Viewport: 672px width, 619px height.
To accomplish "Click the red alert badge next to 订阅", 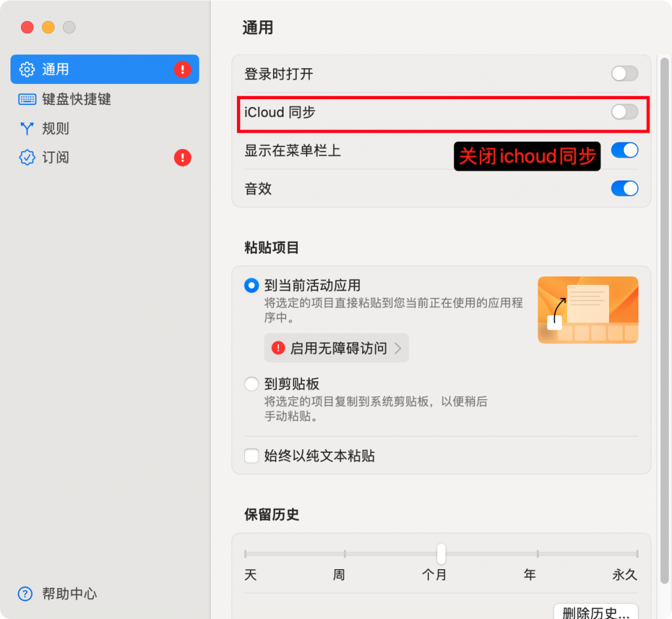I will [182, 158].
